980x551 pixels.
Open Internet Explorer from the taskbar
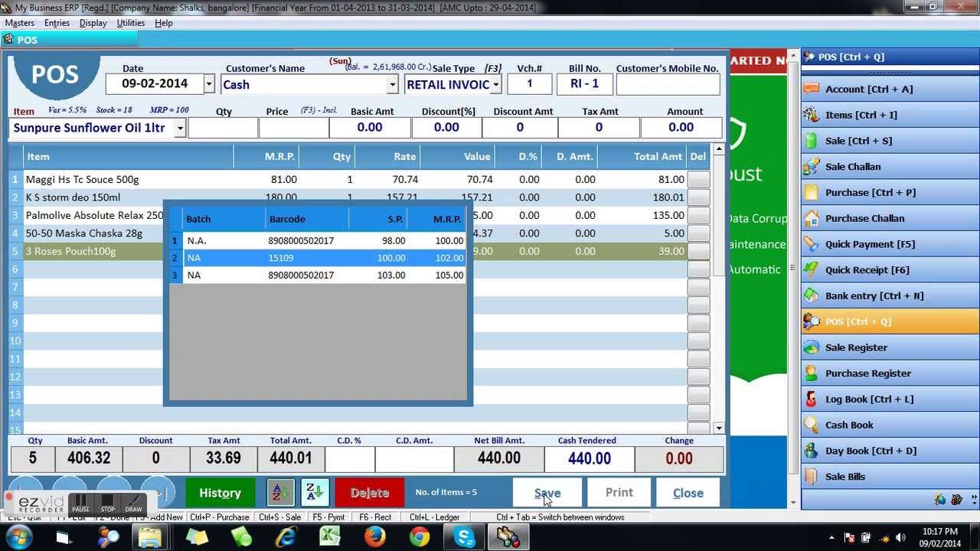(x=286, y=537)
